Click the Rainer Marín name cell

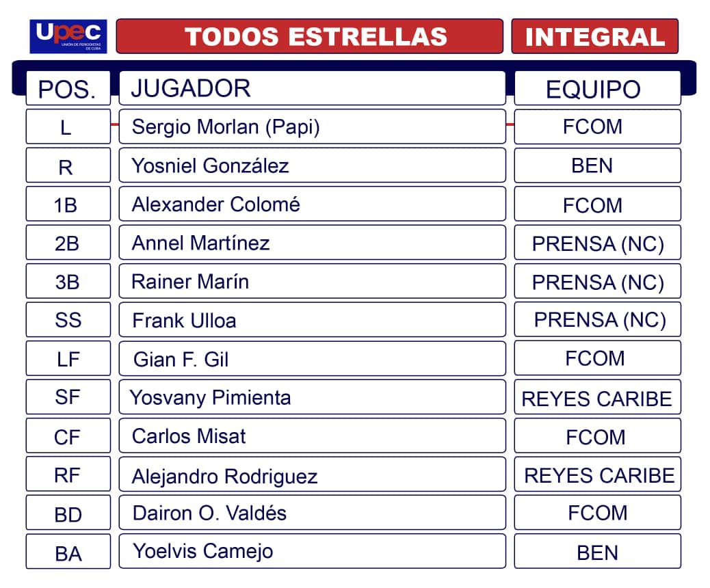[312, 281]
